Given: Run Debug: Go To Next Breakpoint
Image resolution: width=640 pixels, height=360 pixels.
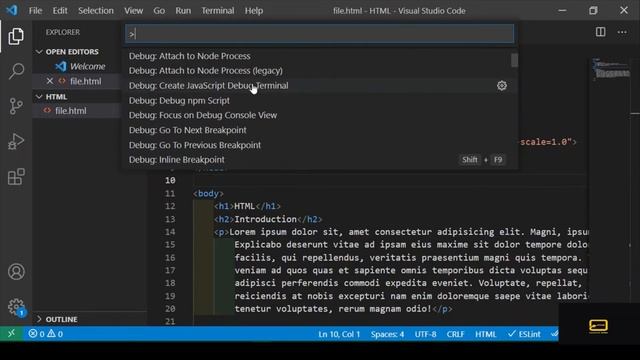Looking at the screenshot, I should click(x=320, y=130).
